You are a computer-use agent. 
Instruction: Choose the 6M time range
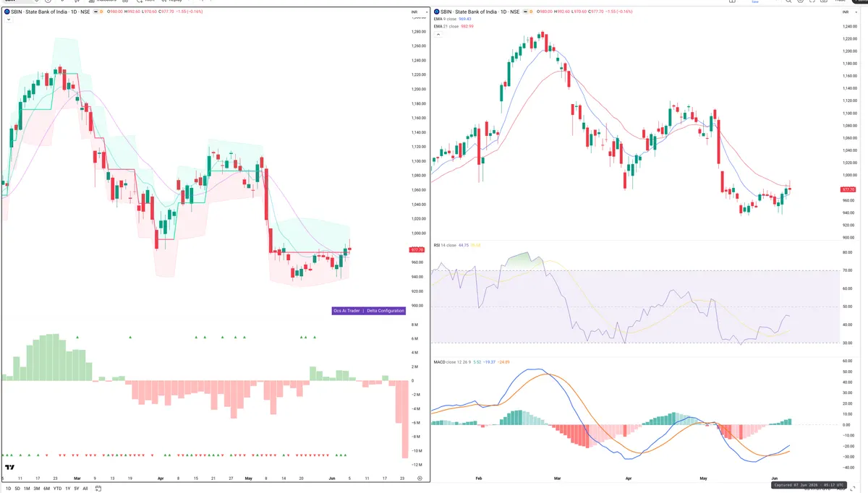(x=46, y=489)
